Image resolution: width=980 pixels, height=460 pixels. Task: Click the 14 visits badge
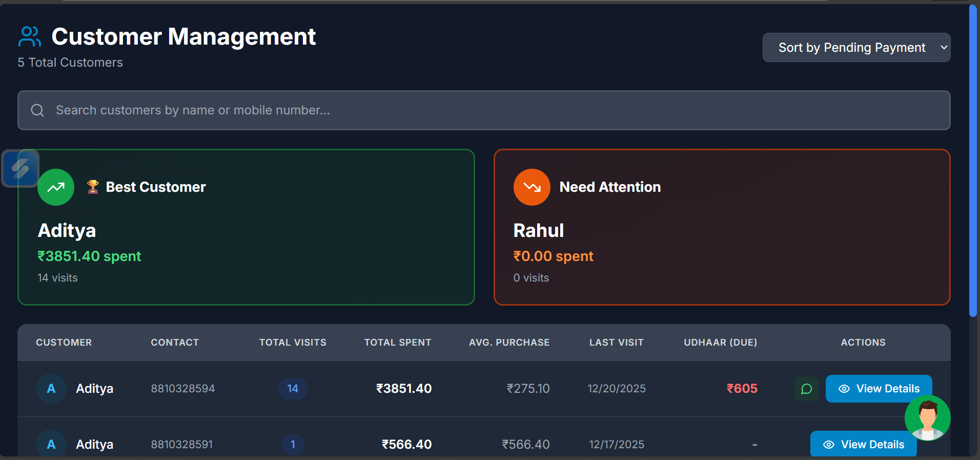tap(293, 389)
